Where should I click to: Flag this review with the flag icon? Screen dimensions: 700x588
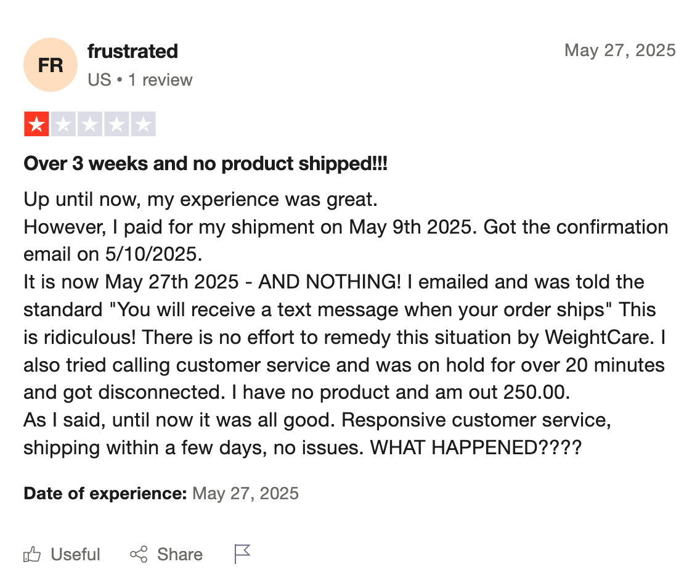pos(242,554)
